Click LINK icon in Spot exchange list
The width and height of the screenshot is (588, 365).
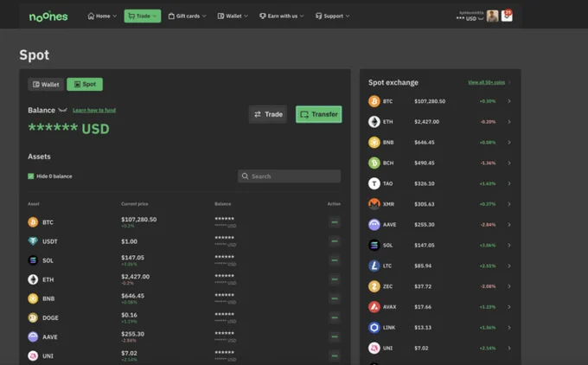pyautogui.click(x=374, y=328)
